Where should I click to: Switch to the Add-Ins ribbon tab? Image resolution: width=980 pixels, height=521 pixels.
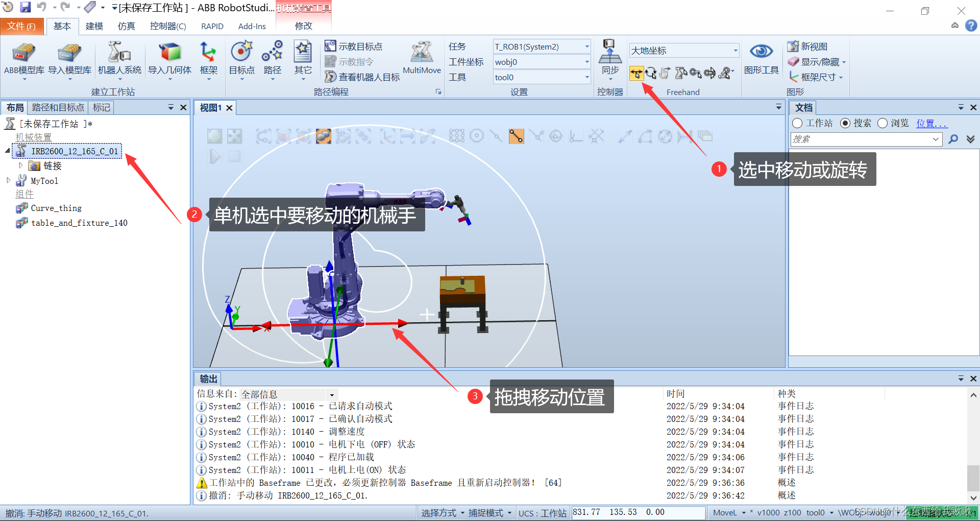(x=252, y=26)
